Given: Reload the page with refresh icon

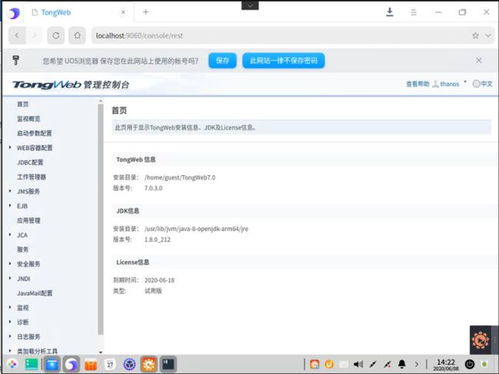Looking at the screenshot, I should click(x=56, y=35).
